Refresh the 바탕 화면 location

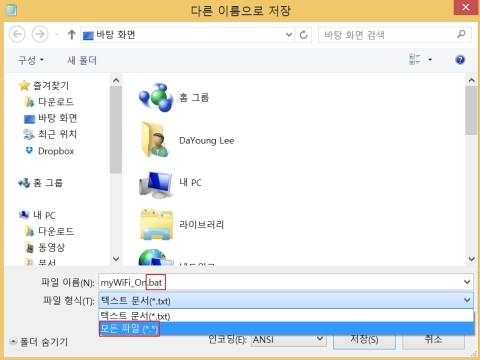pyautogui.click(x=303, y=35)
